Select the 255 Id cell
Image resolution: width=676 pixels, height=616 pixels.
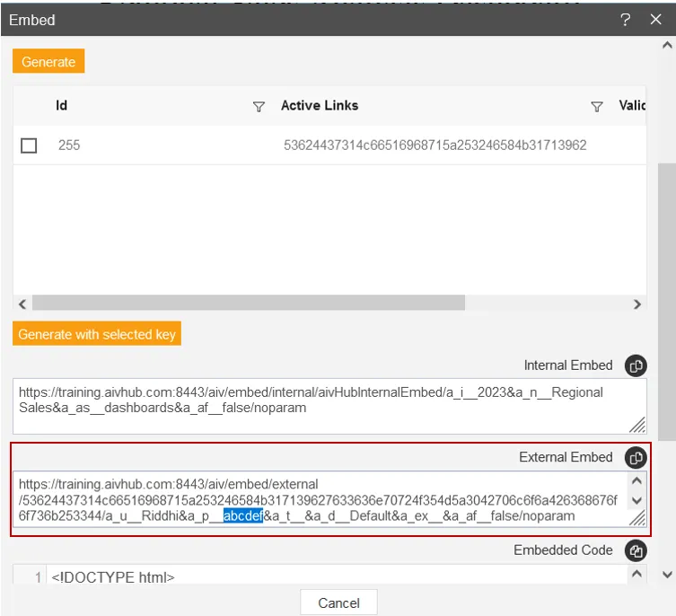tap(69, 145)
